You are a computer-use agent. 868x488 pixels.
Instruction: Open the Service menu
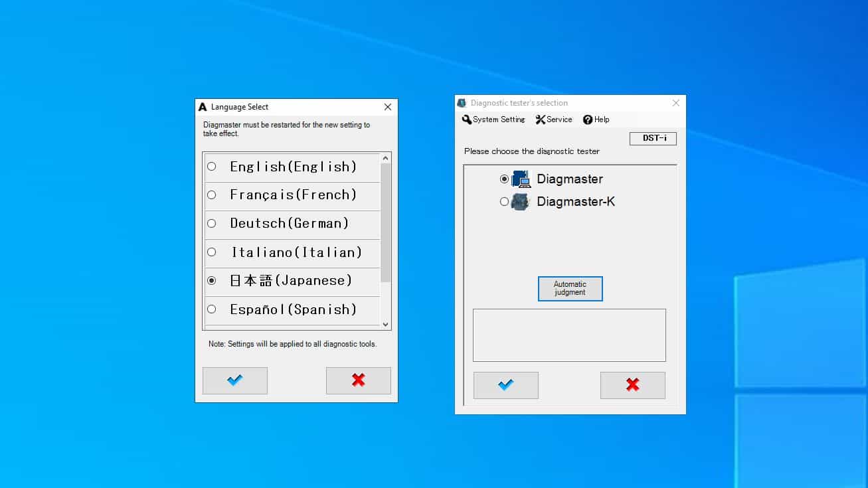pyautogui.click(x=554, y=120)
